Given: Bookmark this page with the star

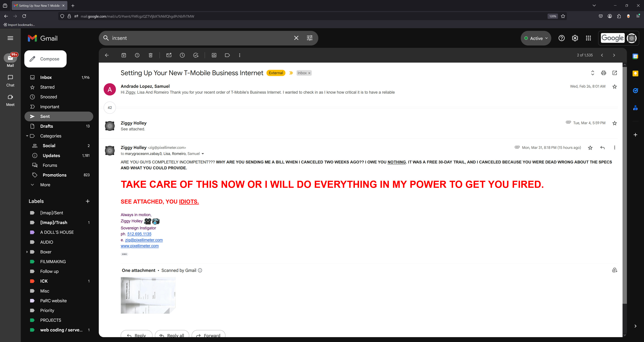Looking at the screenshot, I should tap(563, 16).
